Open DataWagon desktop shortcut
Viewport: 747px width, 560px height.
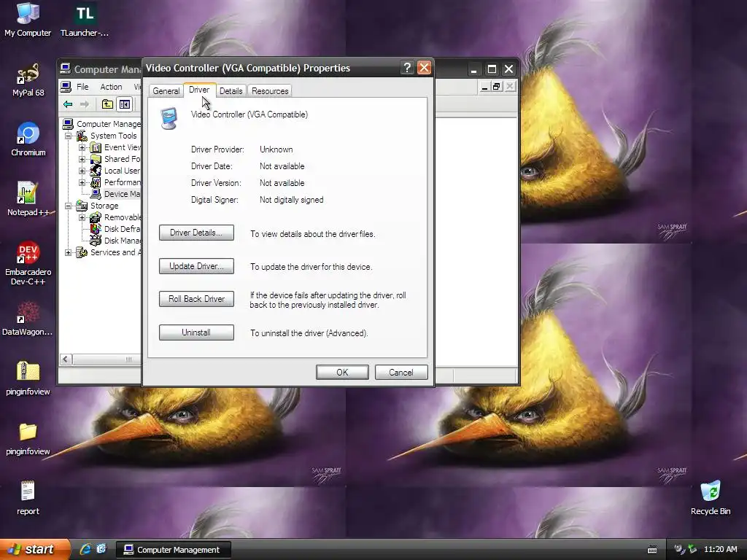click(28, 319)
